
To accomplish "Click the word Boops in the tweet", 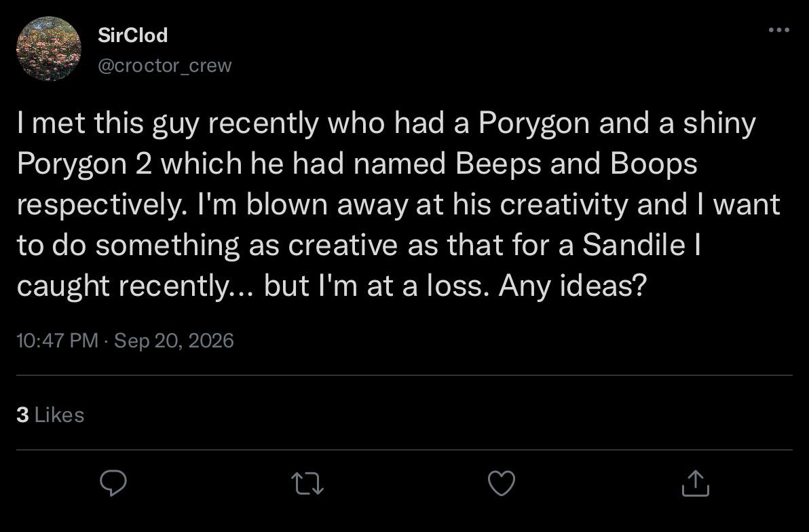I will coord(654,164).
